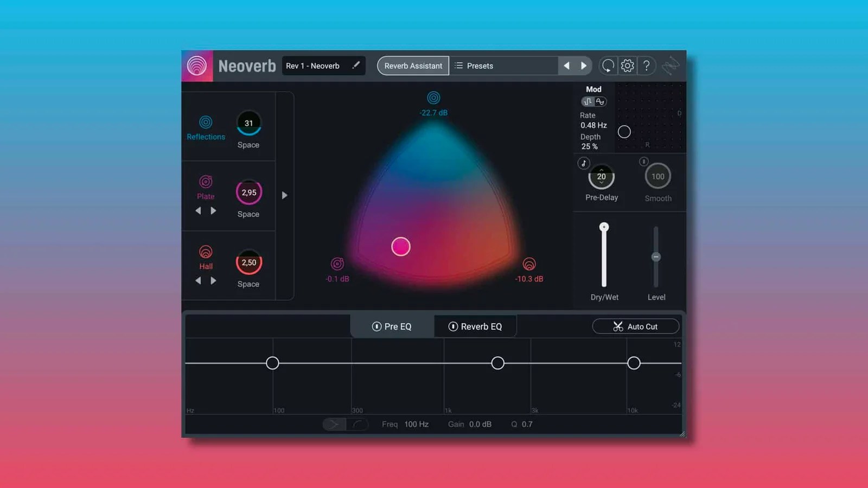Viewport: 868px width, 488px height.
Task: Click the Hall Space knob showing 2,50
Action: [x=249, y=262]
